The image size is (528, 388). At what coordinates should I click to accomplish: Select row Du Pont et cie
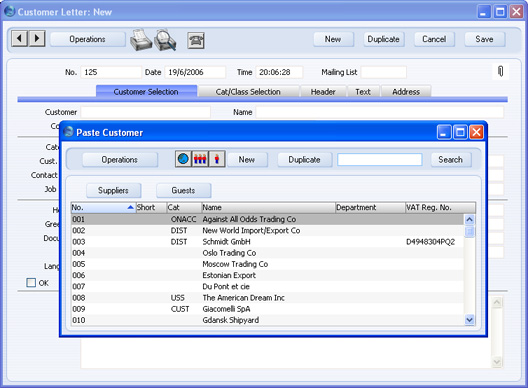[x=267, y=286]
